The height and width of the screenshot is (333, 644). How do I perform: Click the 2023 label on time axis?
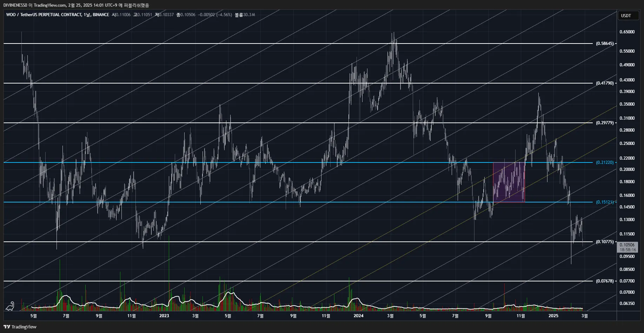click(164, 316)
